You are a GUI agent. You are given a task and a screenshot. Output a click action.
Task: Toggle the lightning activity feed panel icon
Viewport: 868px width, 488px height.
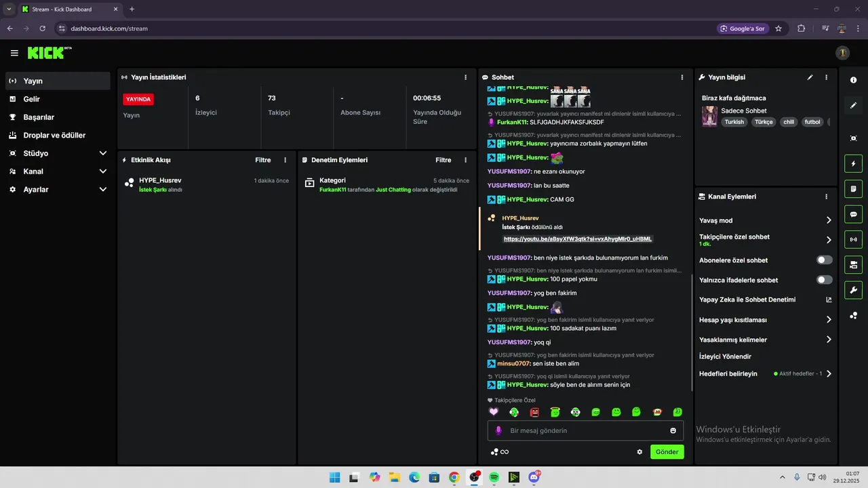coord(853,163)
